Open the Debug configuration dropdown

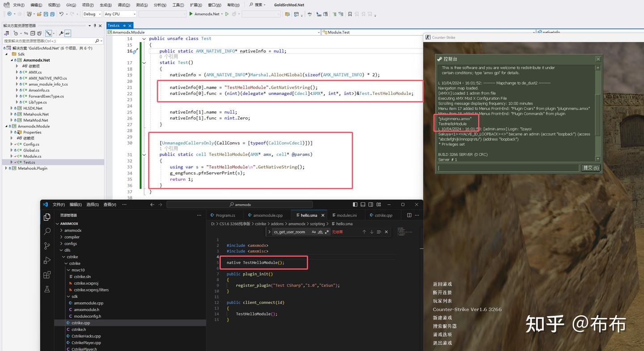coord(92,14)
